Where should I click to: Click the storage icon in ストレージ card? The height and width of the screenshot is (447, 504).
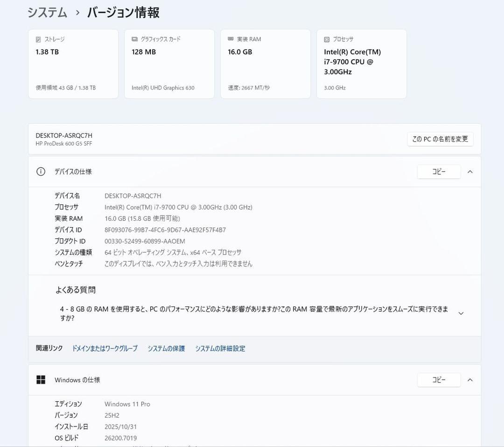(x=39, y=40)
